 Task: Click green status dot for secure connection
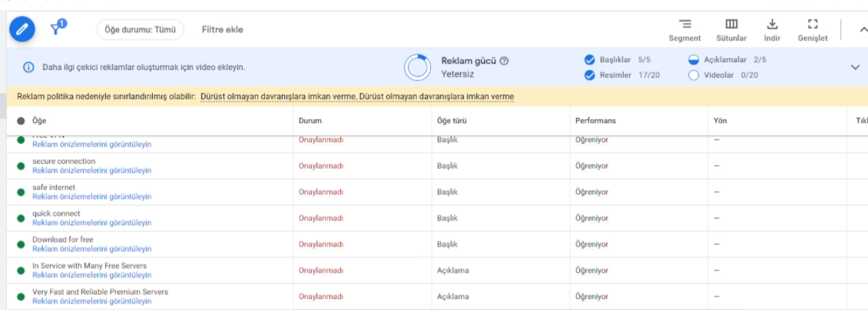(x=21, y=166)
